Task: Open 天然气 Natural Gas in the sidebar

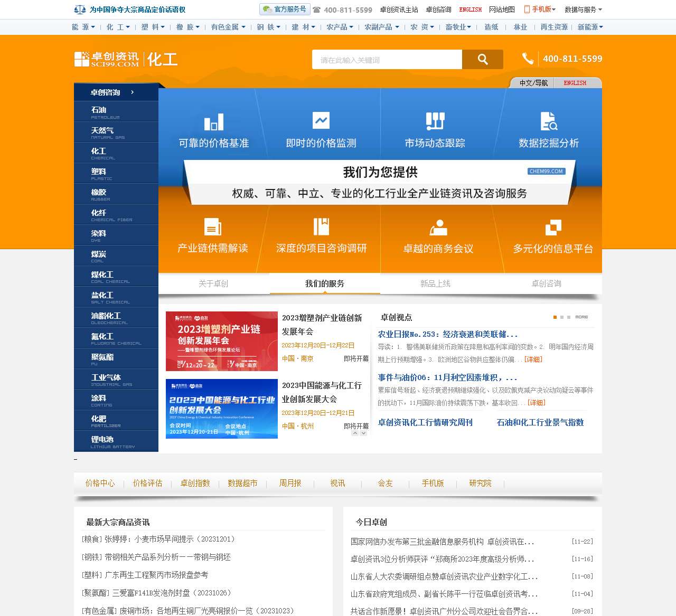Action: 116,132
